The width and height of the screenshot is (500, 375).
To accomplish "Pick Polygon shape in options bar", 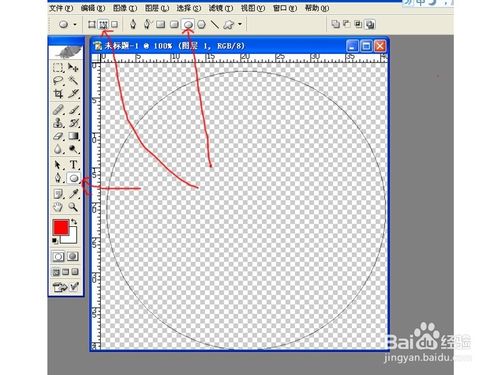I will pos(201,24).
